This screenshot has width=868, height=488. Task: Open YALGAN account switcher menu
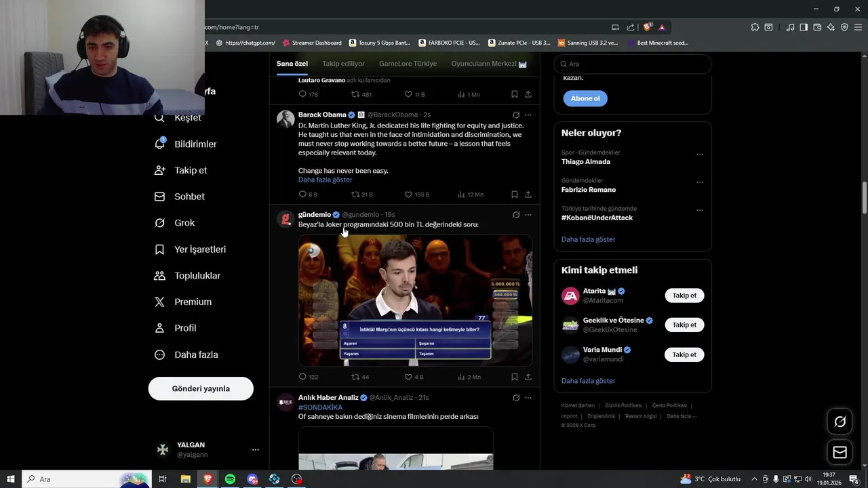[206, 449]
